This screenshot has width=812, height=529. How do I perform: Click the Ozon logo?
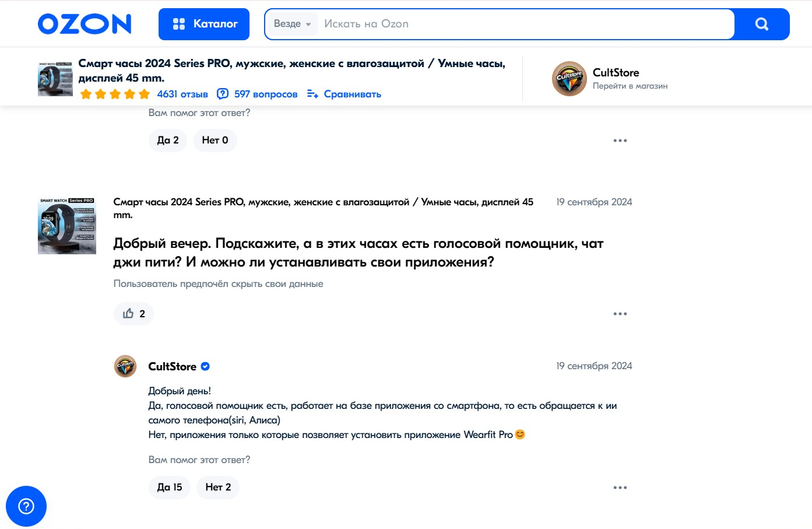pyautogui.click(x=85, y=24)
